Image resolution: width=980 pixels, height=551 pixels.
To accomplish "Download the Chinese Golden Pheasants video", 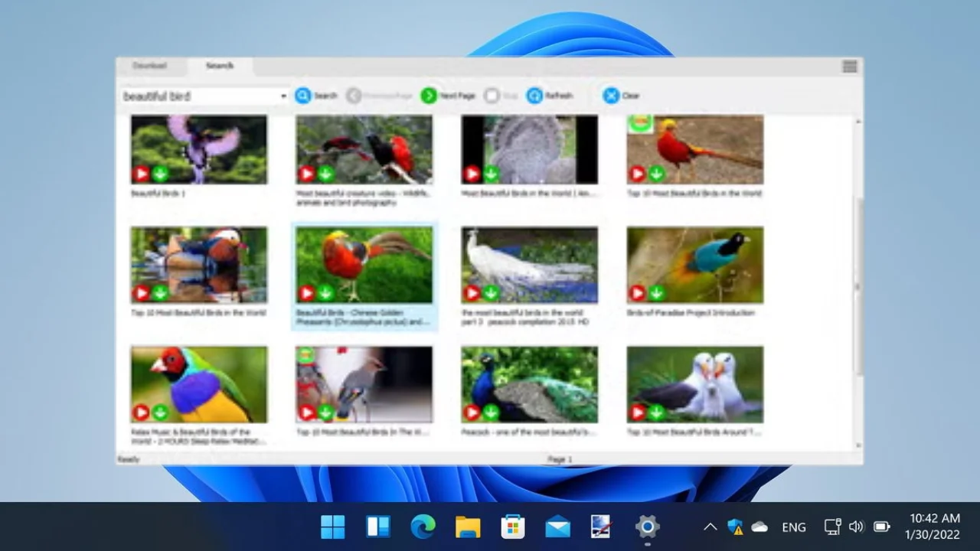I will (325, 293).
